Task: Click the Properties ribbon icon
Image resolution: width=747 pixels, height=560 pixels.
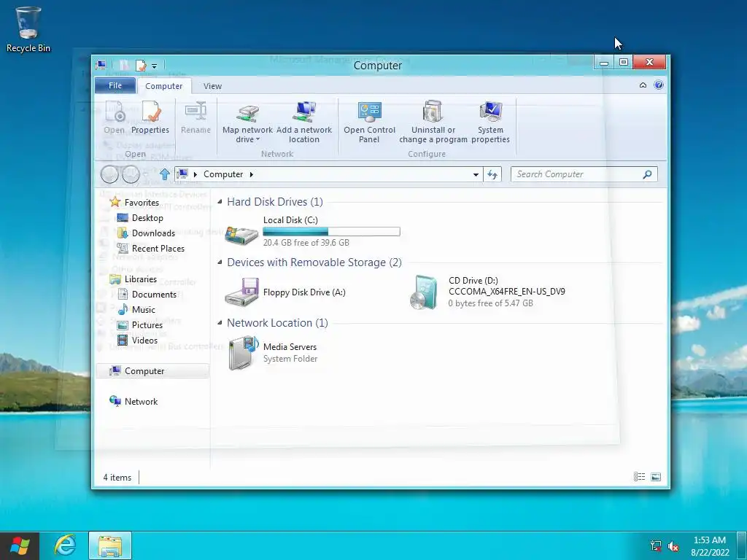Action: click(x=150, y=117)
